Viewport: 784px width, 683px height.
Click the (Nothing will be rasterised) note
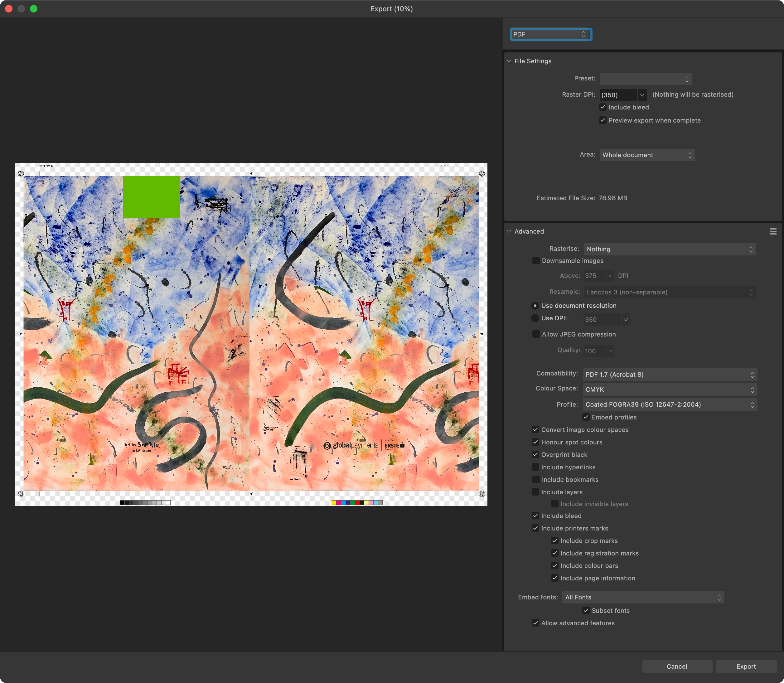tap(693, 94)
